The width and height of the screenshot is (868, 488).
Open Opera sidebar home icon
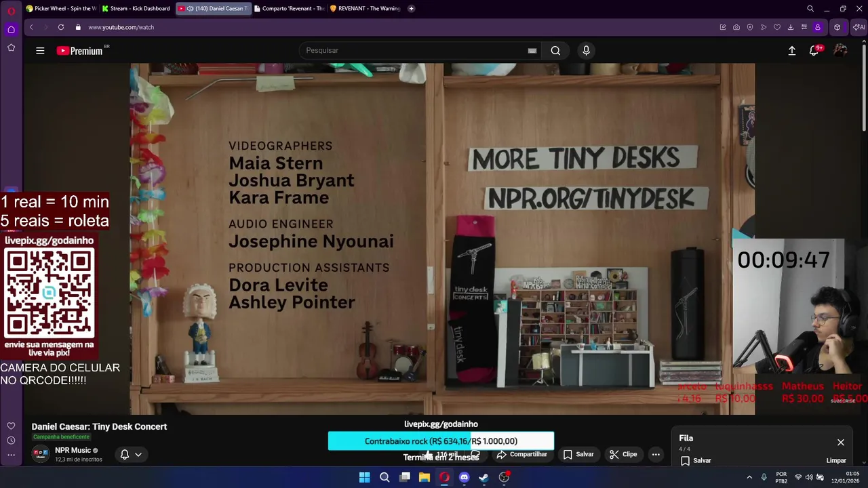11,29
